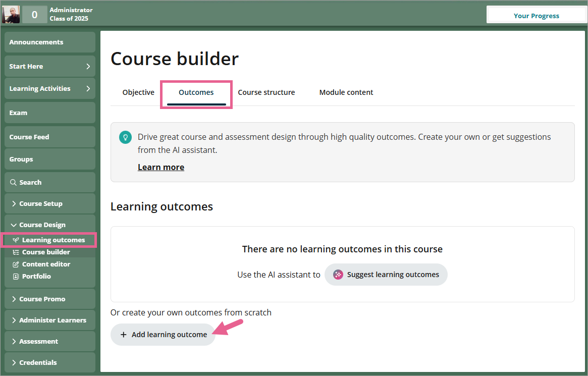Open the Learning Activities sidebar item
Screen dimensions: 588x376
tap(50, 88)
